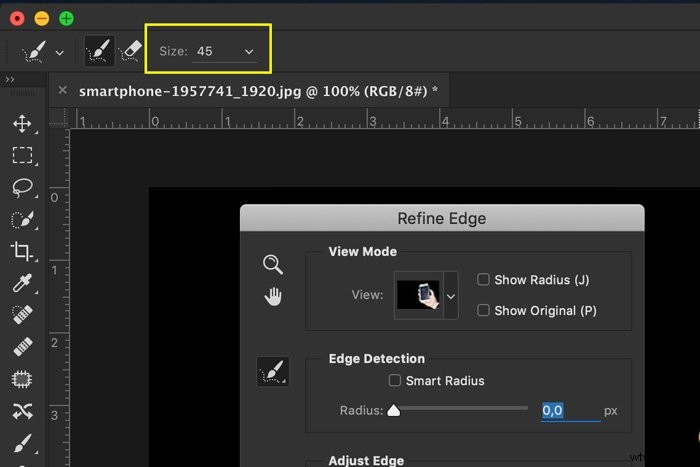Viewport: 700px width, 467px height.
Task: Click the ruler origin corner box
Action: coord(59,119)
